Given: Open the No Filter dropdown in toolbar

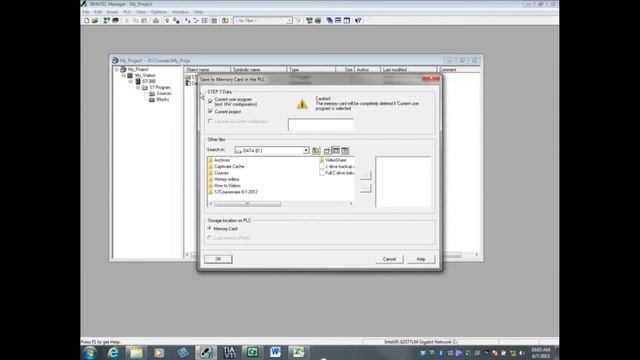Looking at the screenshot, I should coord(289,20).
